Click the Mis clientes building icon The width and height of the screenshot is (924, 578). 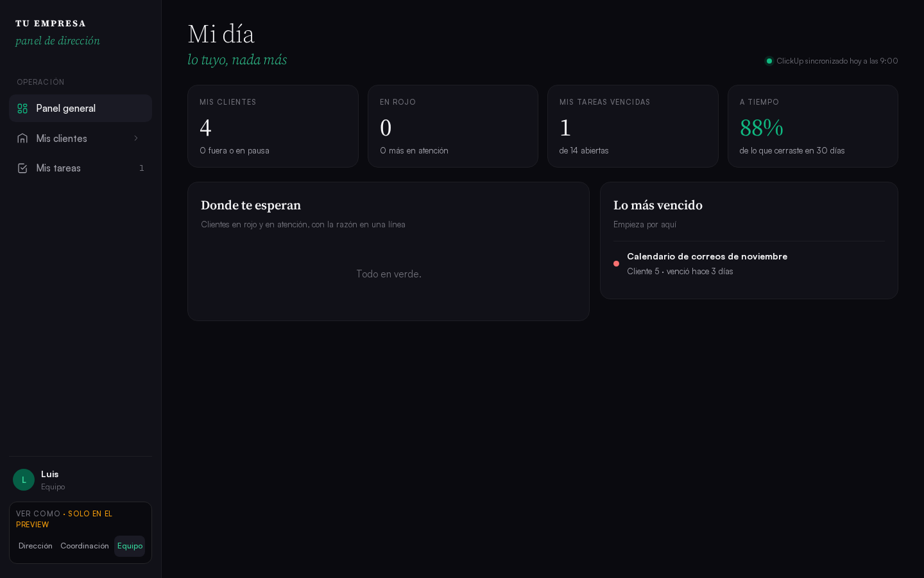(22, 138)
